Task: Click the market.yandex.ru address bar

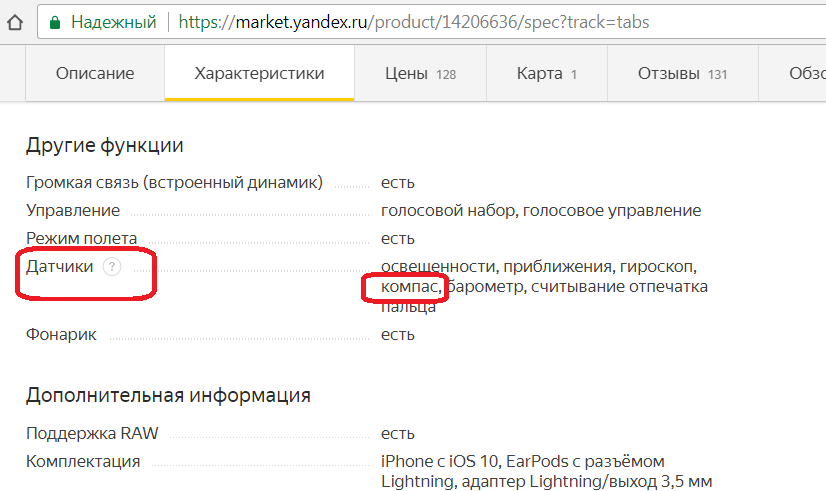Action: coord(420,21)
